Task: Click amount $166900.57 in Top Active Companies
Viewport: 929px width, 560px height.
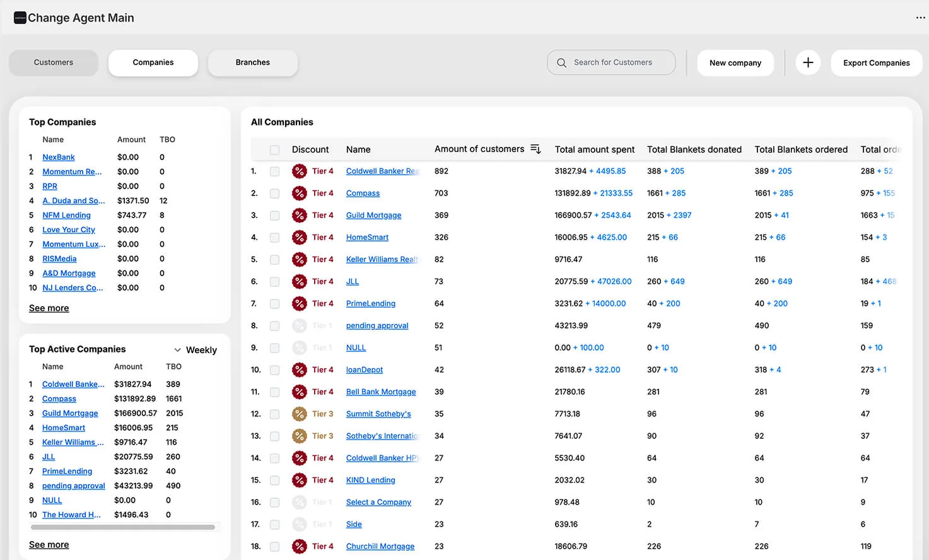Action: (136, 413)
